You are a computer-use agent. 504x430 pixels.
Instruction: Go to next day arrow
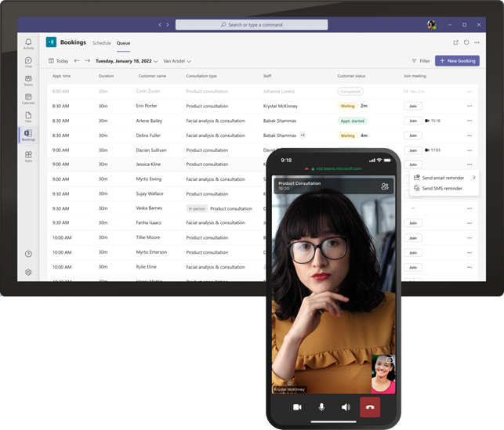coord(88,60)
